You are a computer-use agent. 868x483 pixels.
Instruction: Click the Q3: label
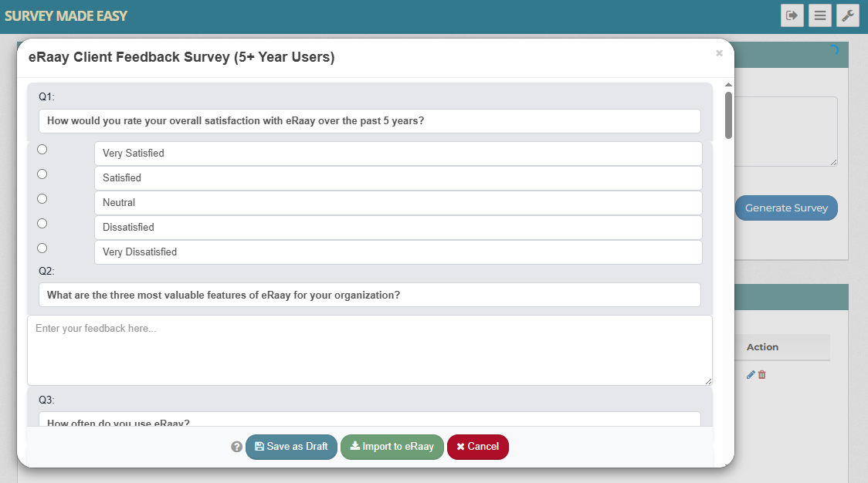click(x=46, y=400)
